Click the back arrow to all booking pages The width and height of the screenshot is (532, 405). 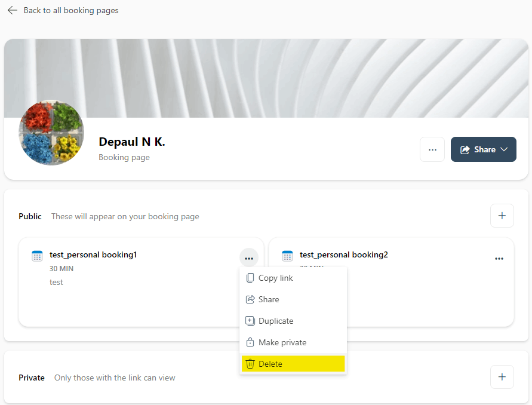coord(12,10)
